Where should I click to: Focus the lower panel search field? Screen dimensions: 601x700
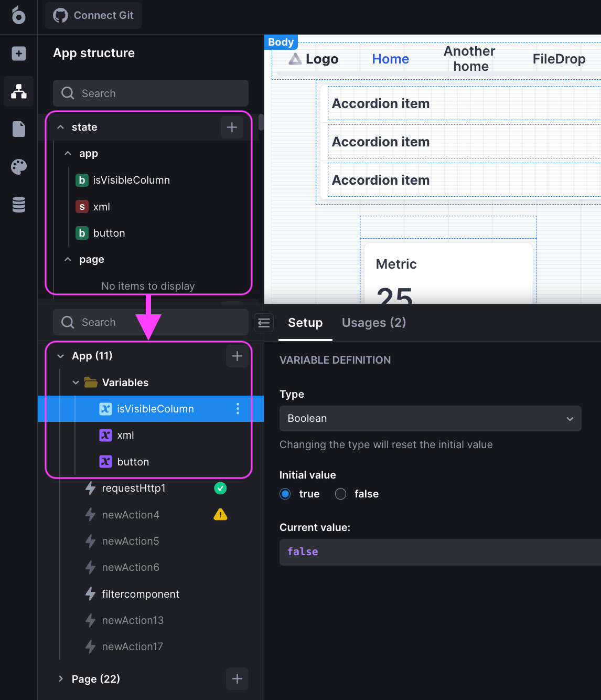point(151,322)
